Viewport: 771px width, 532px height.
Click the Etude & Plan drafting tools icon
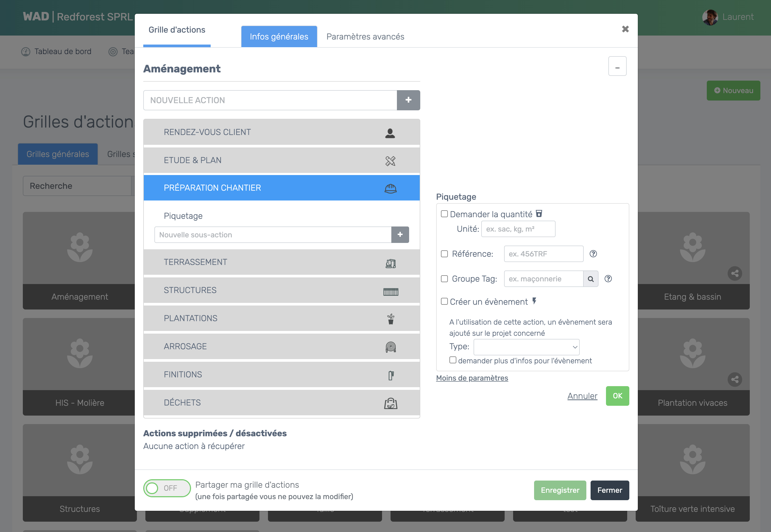coord(391,160)
